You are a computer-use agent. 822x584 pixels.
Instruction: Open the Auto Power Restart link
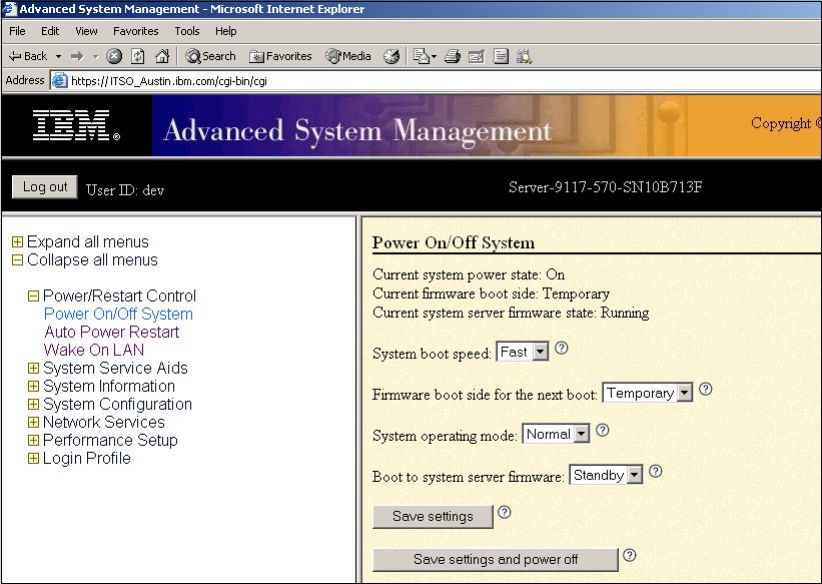coord(112,332)
